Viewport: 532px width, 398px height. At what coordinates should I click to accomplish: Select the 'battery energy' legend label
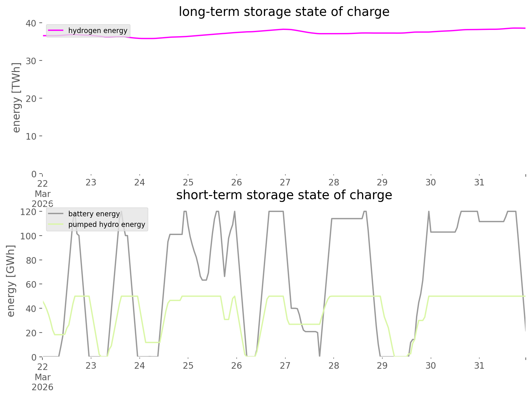[94, 214]
